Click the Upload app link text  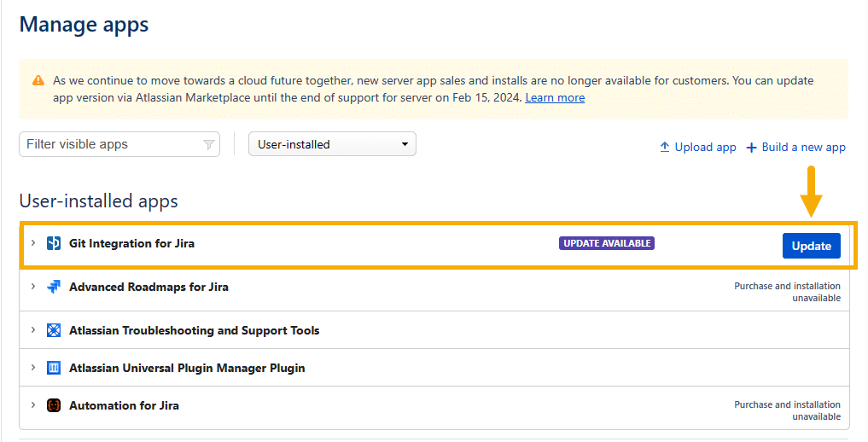click(x=705, y=147)
